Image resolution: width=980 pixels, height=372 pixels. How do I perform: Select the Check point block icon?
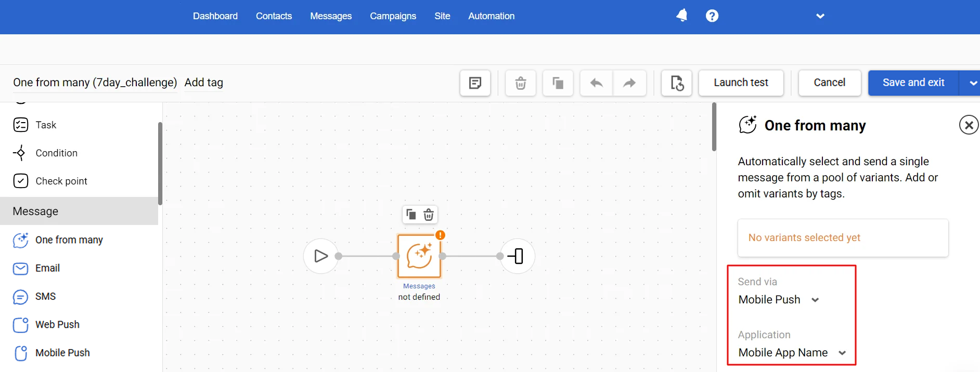pos(20,181)
